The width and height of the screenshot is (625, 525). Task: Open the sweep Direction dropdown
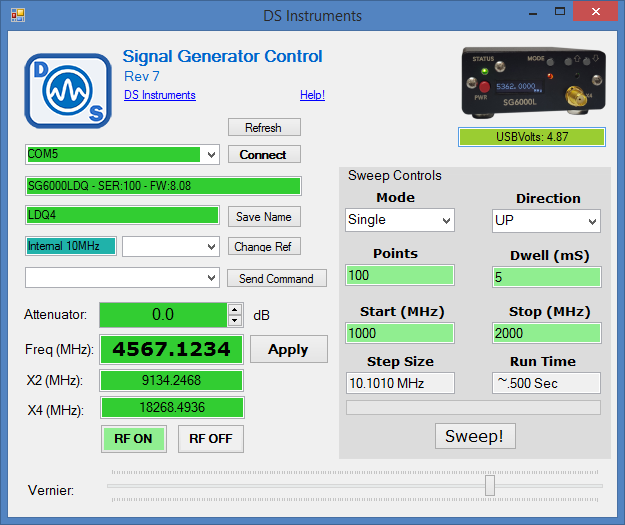[x=591, y=220]
